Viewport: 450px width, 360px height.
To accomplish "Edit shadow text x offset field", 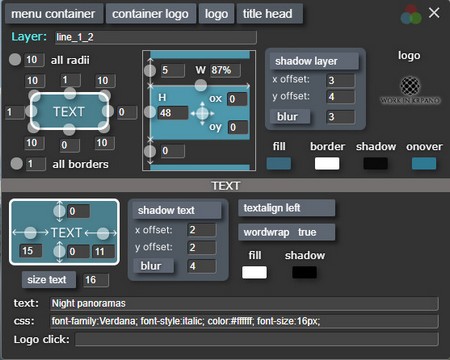I will [x=202, y=230].
